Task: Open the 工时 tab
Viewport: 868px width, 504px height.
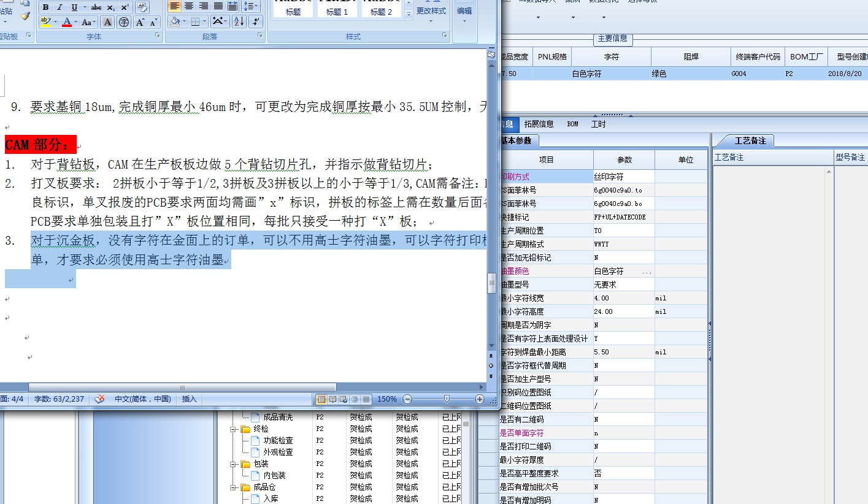Action: point(598,124)
